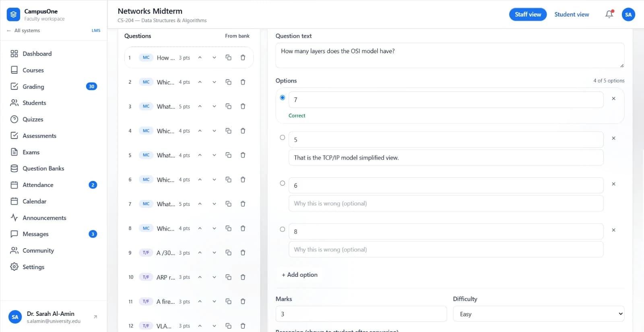Open Exams in sidebar
The image size is (644, 332).
tap(54, 152)
